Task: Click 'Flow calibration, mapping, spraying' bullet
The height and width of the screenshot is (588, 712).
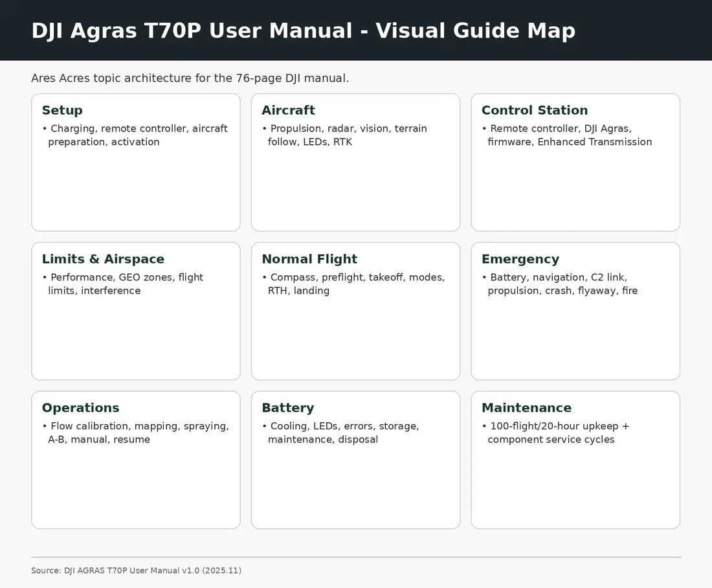Action: pos(135,433)
